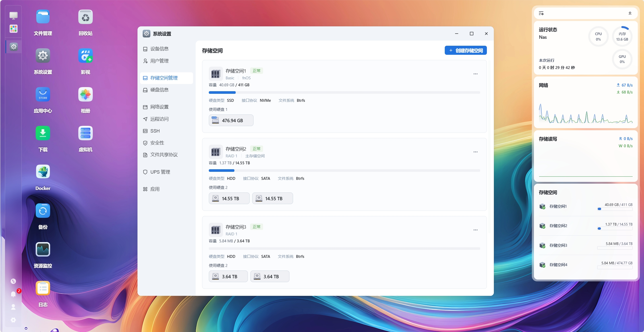
Task: Open the 日志 log app icon
Action: tap(43, 288)
